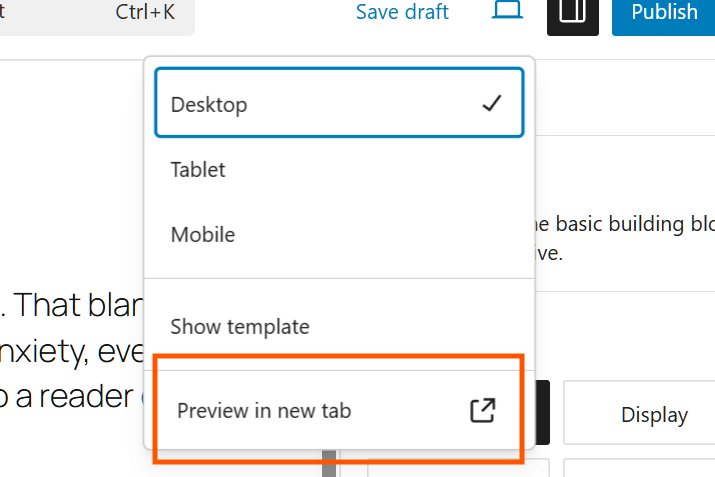Switch preview to Mobile
Screen dimensions: 715x477
203,235
